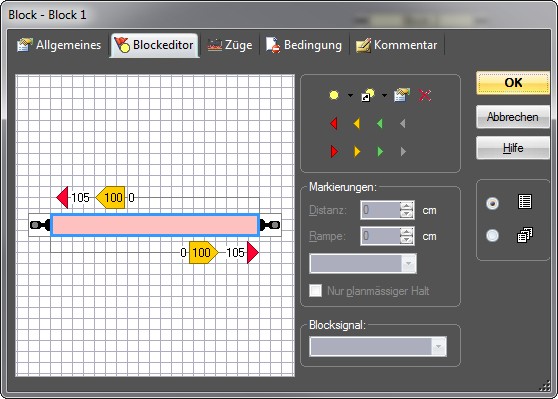Switch to the Züge tab

(x=230, y=45)
